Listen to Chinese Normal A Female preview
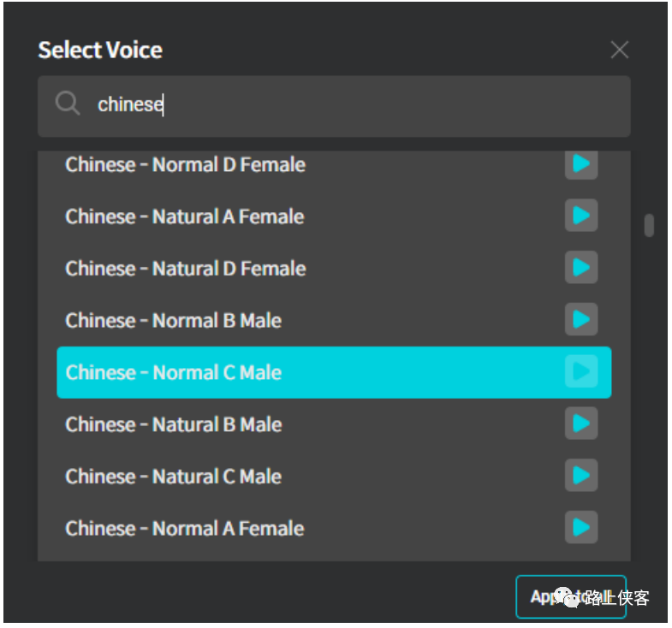 [x=580, y=528]
